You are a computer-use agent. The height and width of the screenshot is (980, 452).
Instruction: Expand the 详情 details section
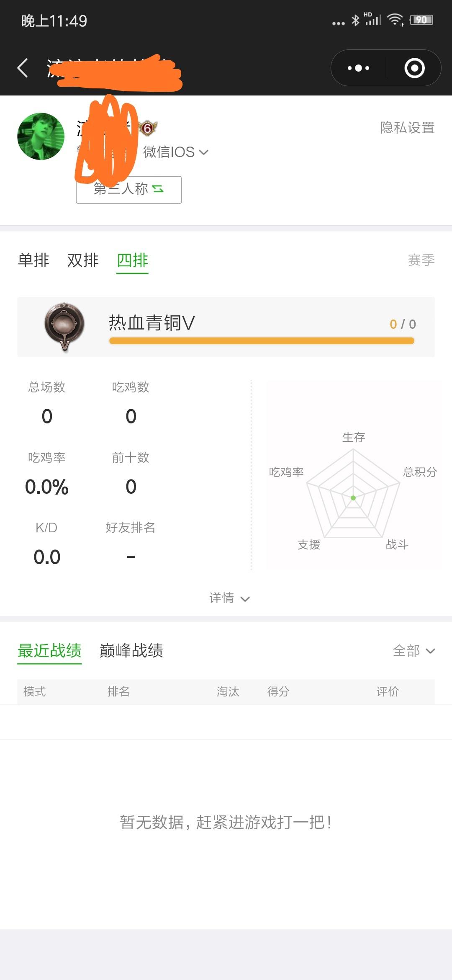pyautogui.click(x=229, y=598)
